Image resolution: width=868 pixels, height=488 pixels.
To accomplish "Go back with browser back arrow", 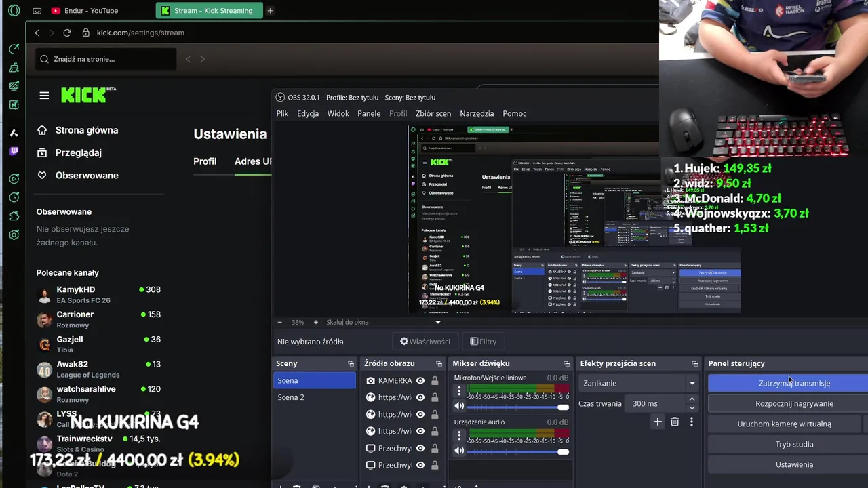I will click(37, 33).
